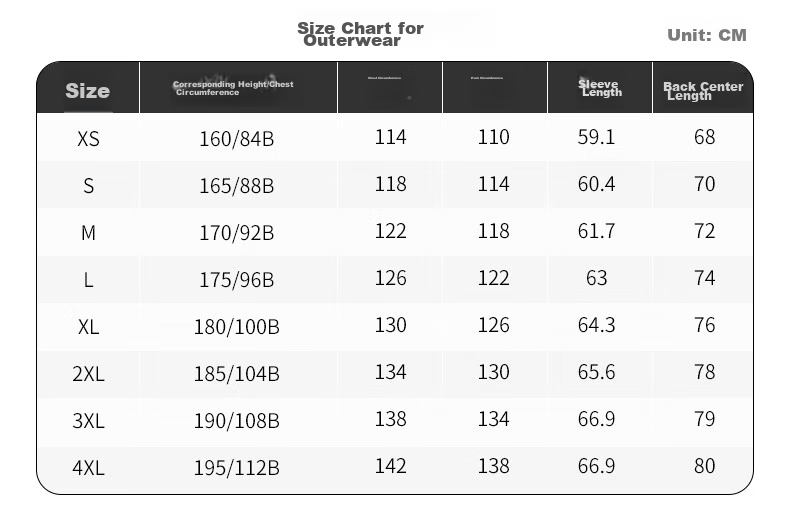Screen dimensions: 790x523
Task: Click the Back Center Length header
Action: click(703, 91)
